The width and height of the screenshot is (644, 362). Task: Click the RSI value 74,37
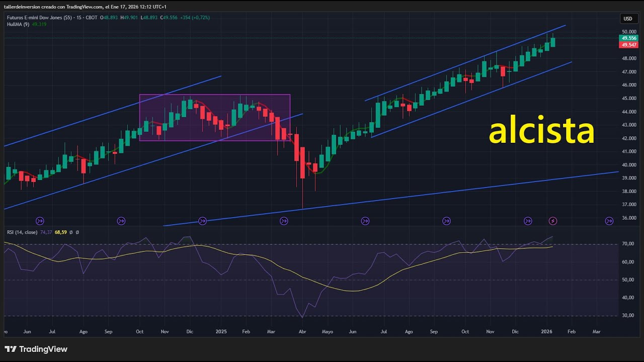46,232
